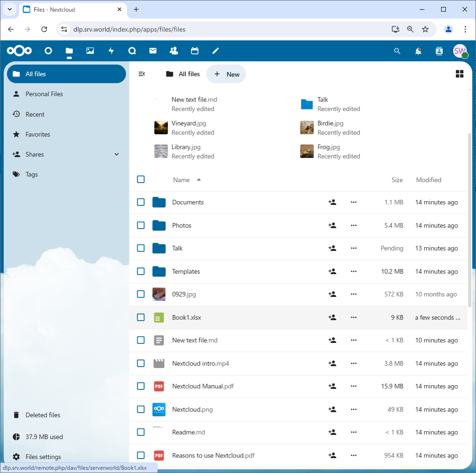Open the notifications bell
476x473 pixels.
pyautogui.click(x=418, y=51)
